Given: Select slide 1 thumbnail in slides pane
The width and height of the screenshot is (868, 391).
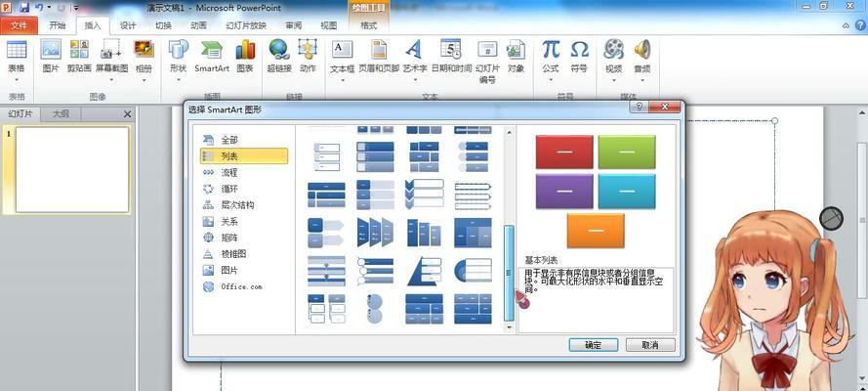Looking at the screenshot, I should 72,169.
